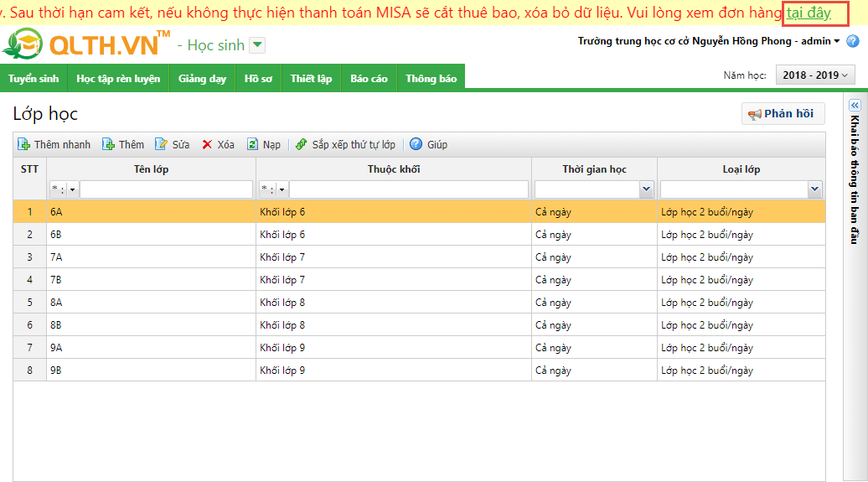Select class row 8B
This screenshot has height=482, width=868.
[x=419, y=325]
